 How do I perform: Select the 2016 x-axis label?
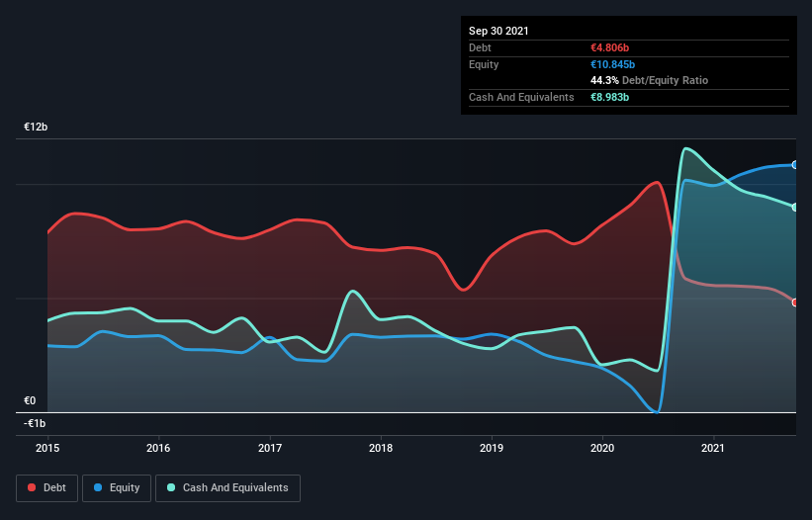(158, 448)
